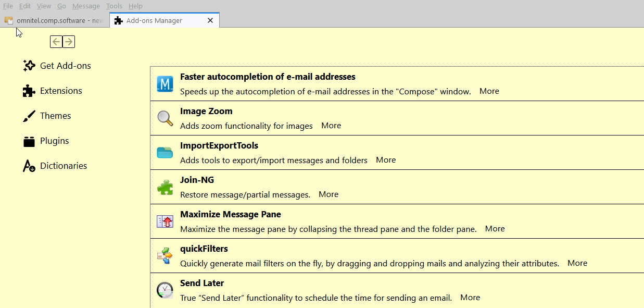Click the Faster autocompletion add-on icon

(165, 84)
